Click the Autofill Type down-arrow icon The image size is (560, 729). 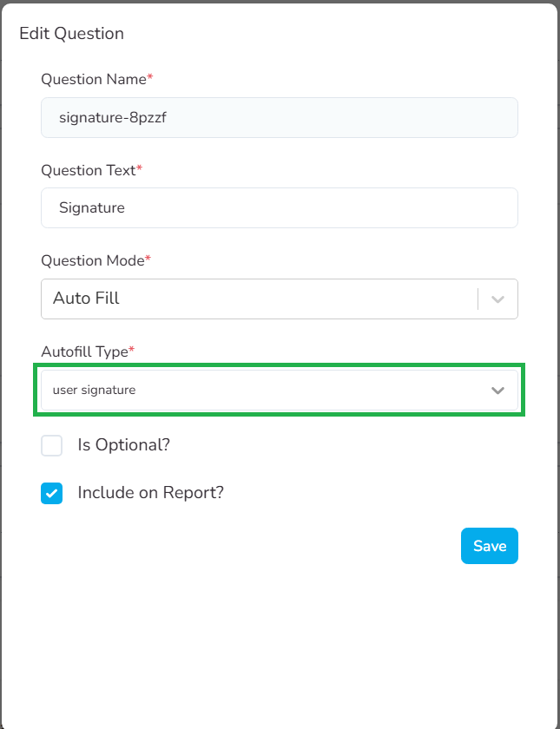(497, 391)
